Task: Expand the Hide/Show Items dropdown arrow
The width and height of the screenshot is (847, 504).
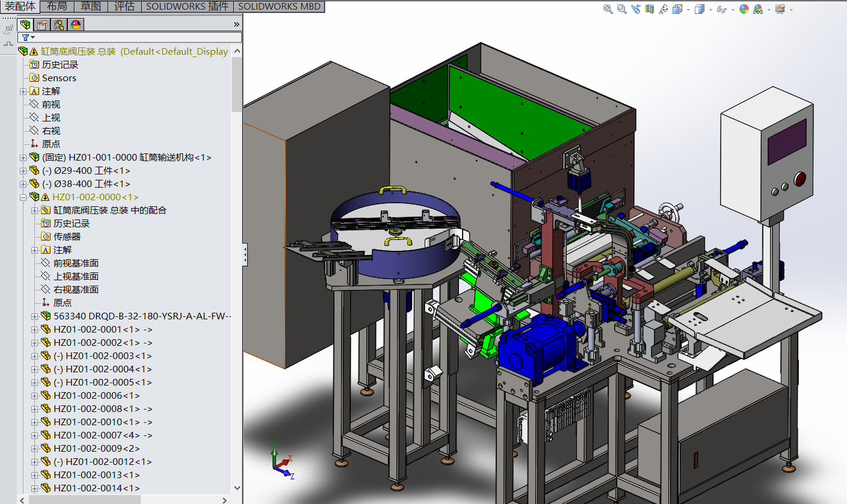Action: 733,10
